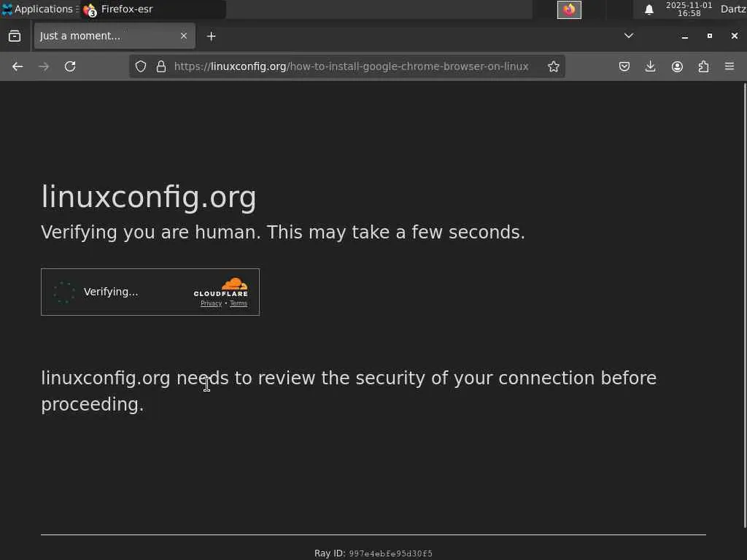Close the Firefox window
This screenshot has height=560, width=747.
coord(734,36)
